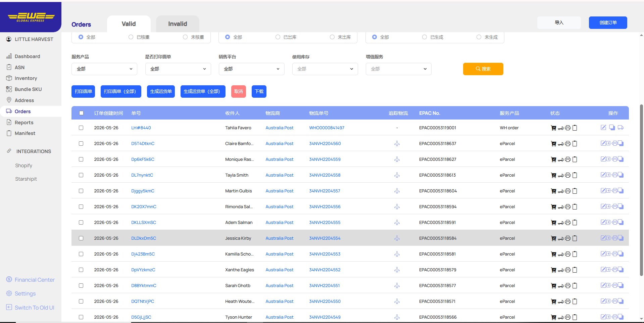Open the 是否打印面单 dropdown
Viewport: 644px width, 323px height.
click(178, 69)
